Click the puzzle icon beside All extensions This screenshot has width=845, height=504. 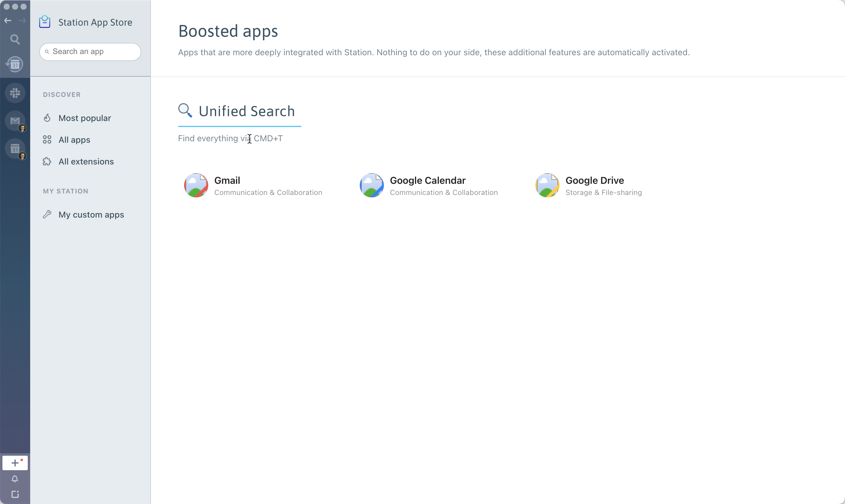(x=47, y=161)
